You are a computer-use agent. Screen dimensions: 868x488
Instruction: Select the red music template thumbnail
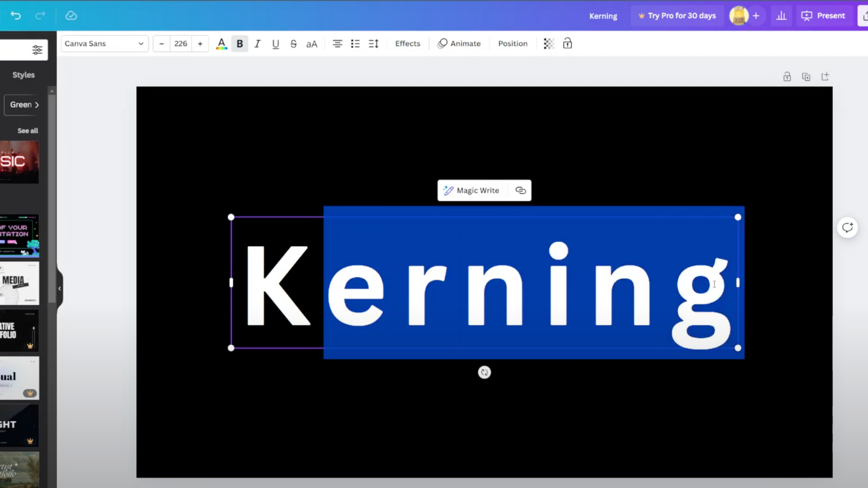[19, 162]
